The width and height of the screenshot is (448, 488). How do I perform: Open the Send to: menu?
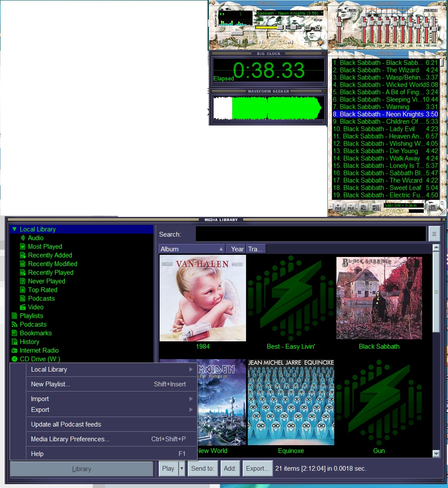(202, 469)
